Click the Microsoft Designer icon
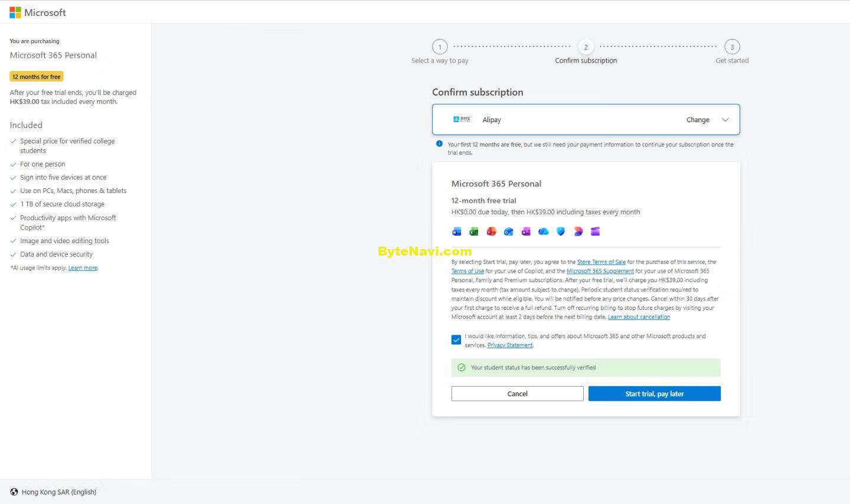This screenshot has width=850, height=504. pyautogui.click(x=578, y=231)
